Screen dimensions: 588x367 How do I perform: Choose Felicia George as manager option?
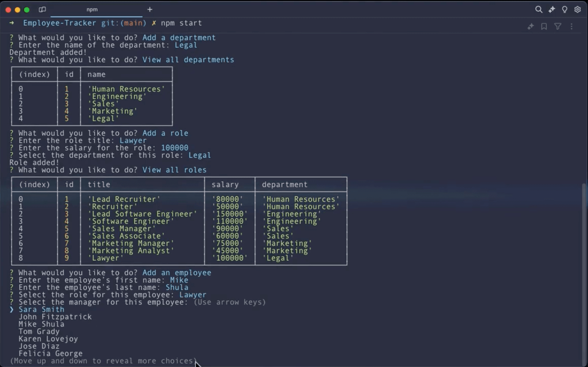[51, 354]
